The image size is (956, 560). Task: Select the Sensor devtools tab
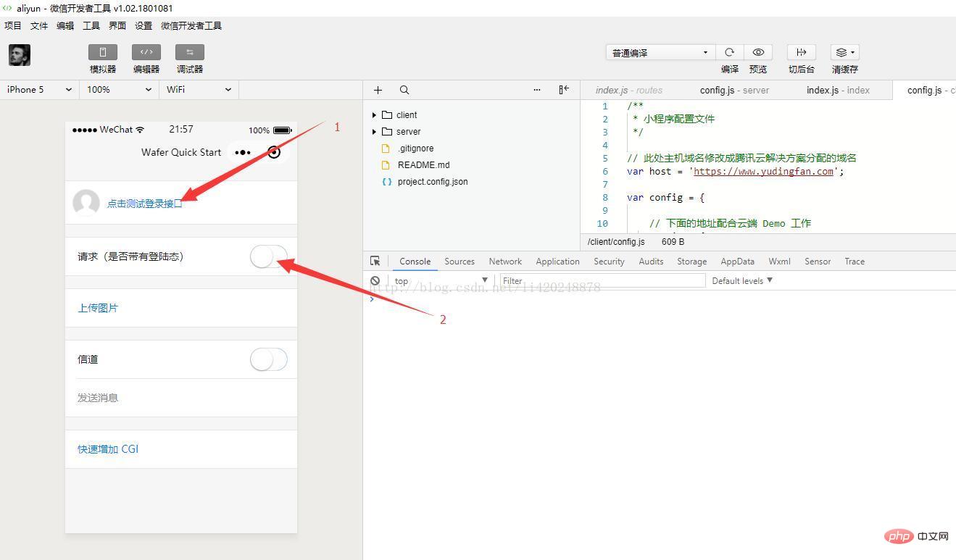(x=818, y=262)
